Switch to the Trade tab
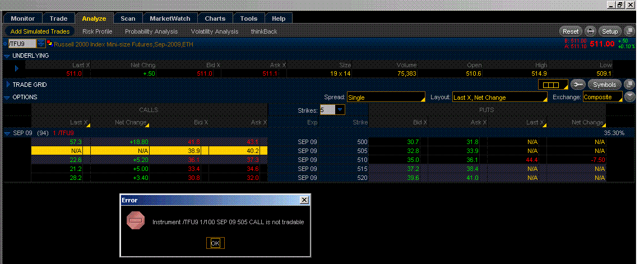This screenshot has width=644, height=264. coord(58,18)
